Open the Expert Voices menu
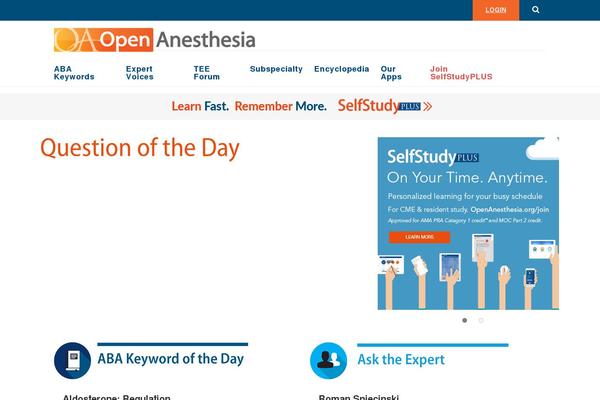The width and height of the screenshot is (600, 400). [x=140, y=73]
